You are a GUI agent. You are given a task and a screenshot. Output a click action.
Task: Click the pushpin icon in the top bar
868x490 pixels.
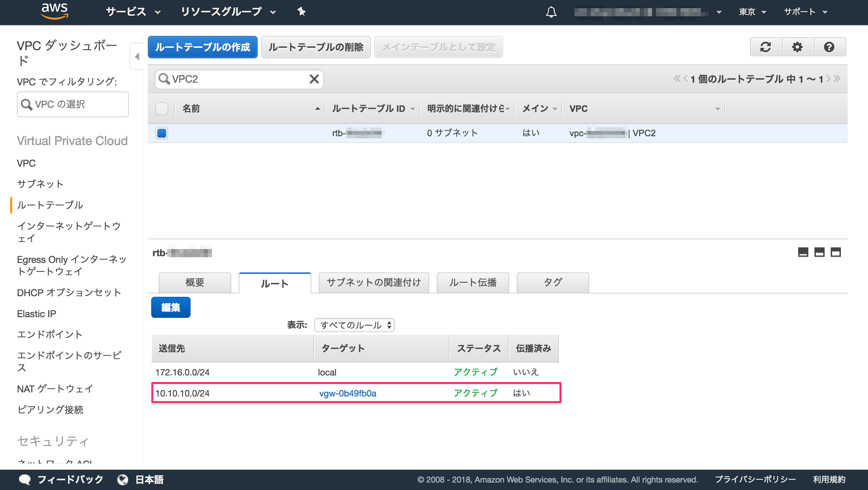click(x=301, y=12)
